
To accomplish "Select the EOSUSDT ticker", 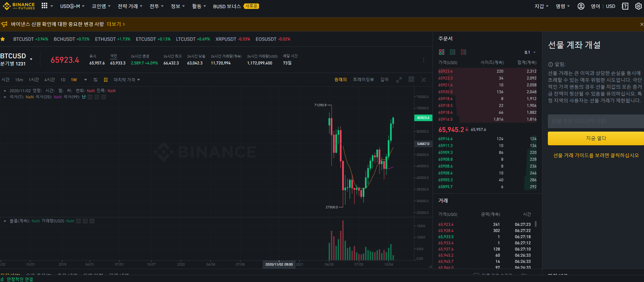I will 273,39.
